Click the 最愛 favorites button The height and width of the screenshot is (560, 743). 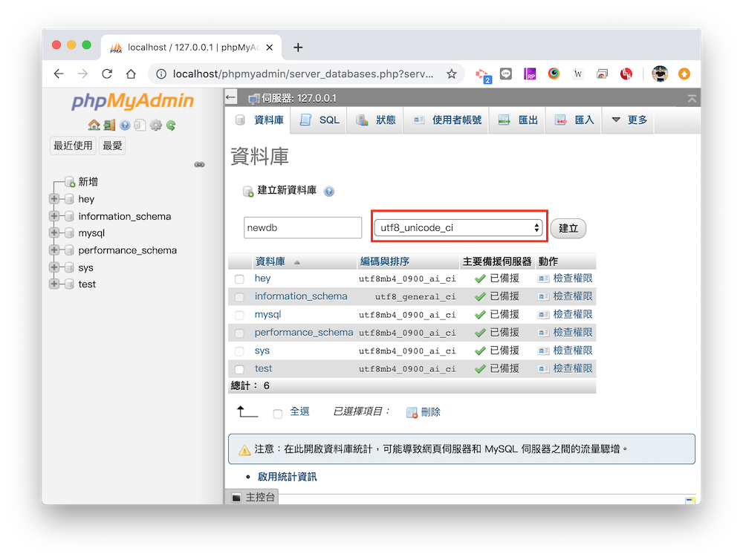coord(112,146)
